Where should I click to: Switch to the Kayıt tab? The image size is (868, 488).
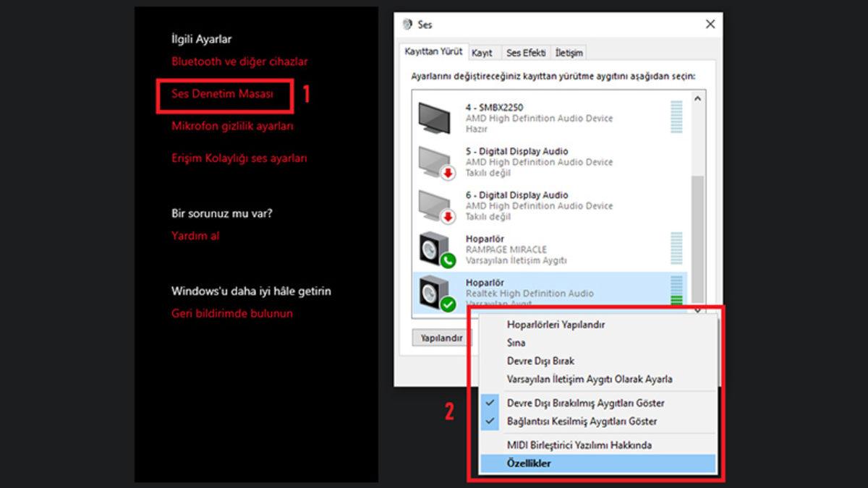click(x=482, y=53)
